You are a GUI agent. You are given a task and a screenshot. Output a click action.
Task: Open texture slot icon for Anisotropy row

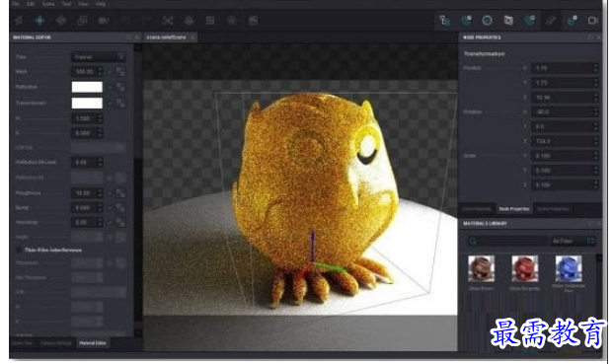[x=120, y=222]
